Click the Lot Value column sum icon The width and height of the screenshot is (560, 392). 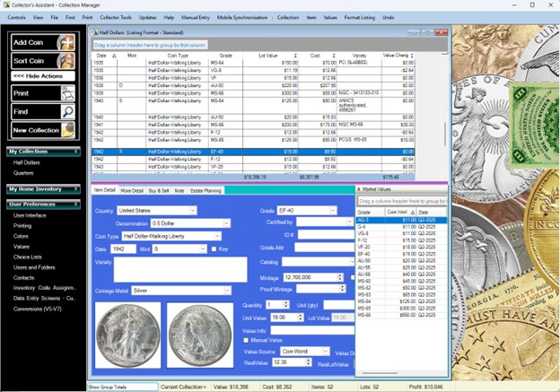(x=295, y=56)
